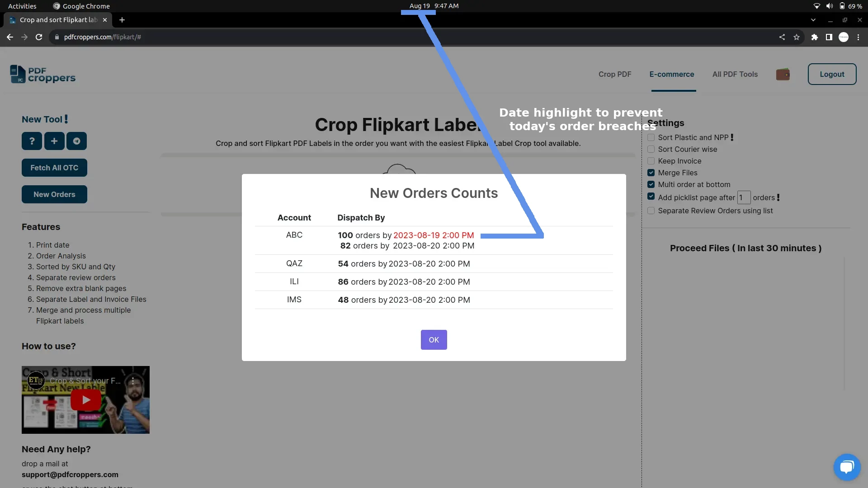Open Chrome extensions puzzle icon

tap(814, 37)
